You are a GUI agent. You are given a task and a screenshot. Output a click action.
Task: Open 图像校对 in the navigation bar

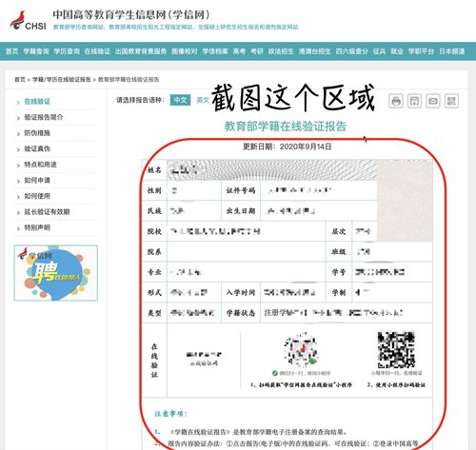[185, 51]
